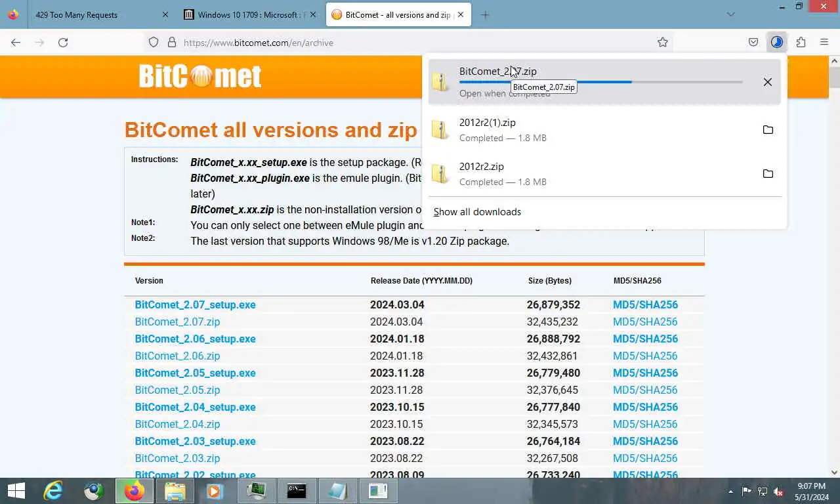Open the media player taskbar icon
Image resolution: width=840 pixels, height=504 pixels.
coord(215,491)
